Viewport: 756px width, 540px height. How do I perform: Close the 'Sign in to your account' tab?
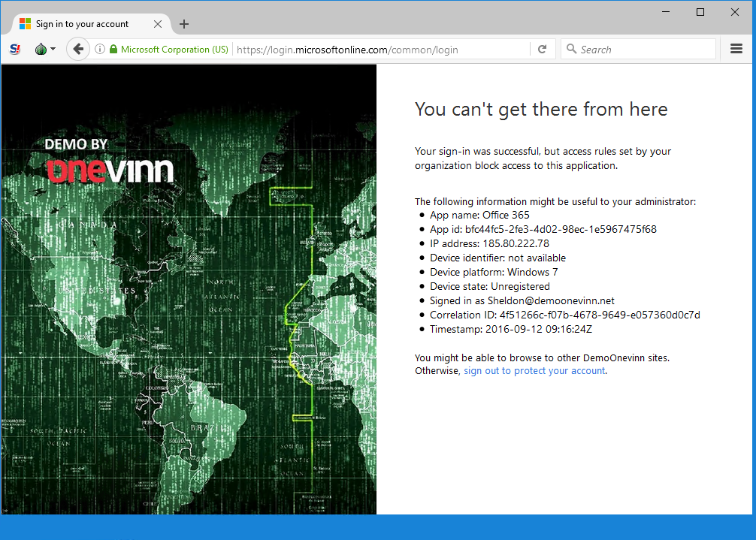pos(158,24)
